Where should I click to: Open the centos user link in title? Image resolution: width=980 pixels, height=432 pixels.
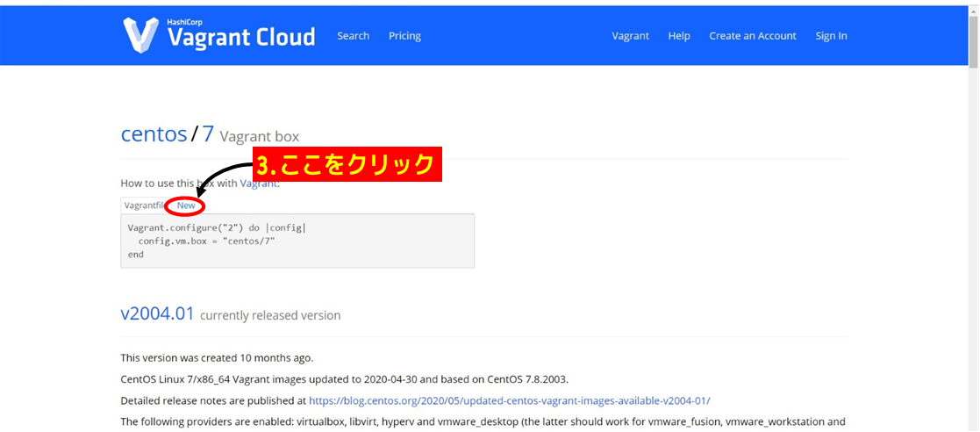tap(154, 133)
